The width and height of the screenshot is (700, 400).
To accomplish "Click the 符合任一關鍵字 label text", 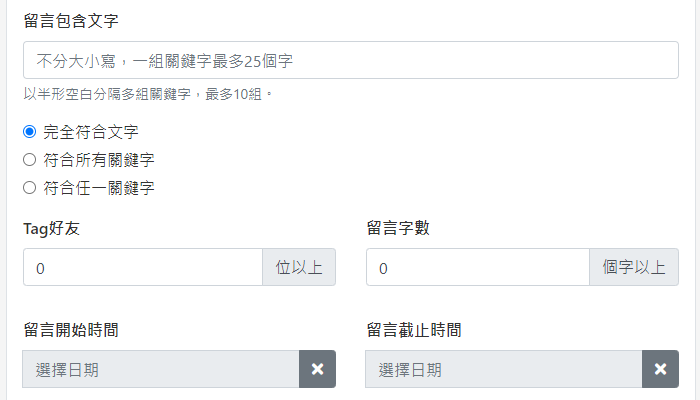I will 99,187.
